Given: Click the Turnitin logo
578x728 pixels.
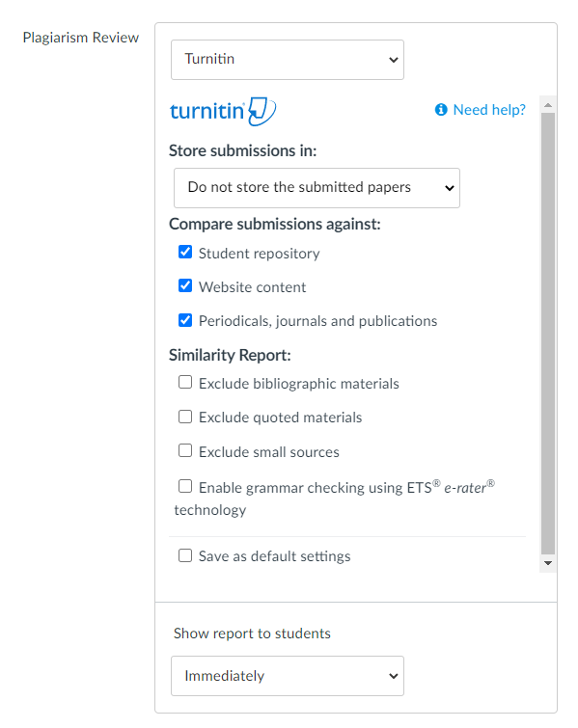Looking at the screenshot, I should (223, 112).
